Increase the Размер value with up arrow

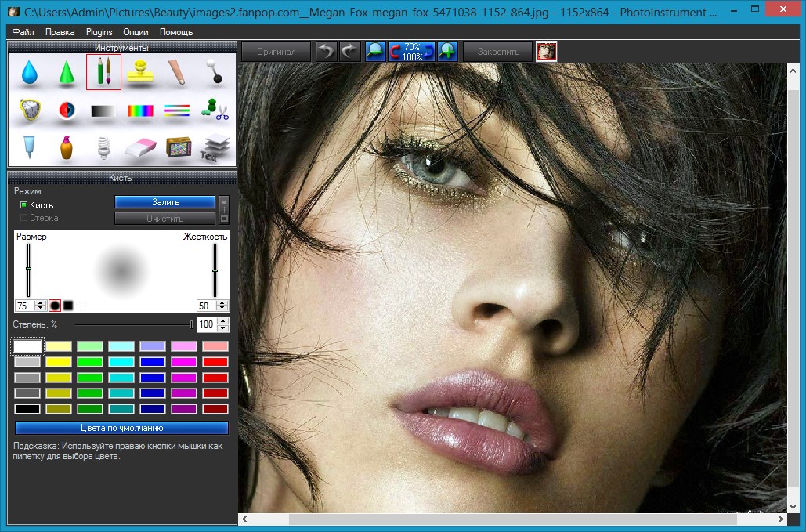42,302
